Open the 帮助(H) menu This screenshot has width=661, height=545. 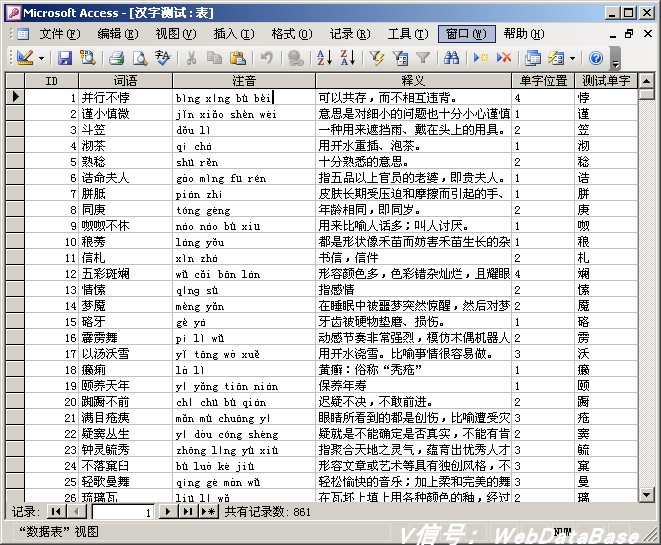pos(524,34)
